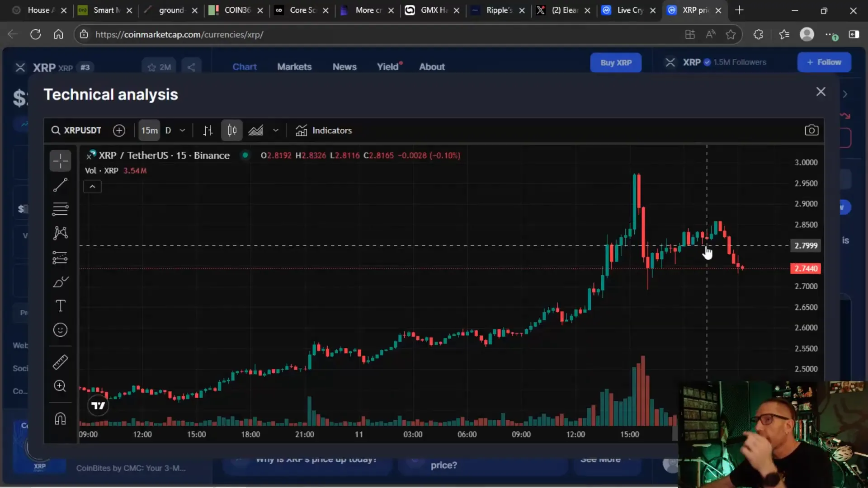Click the address bar URL
Image resolution: width=868 pixels, height=488 pixels.
click(179, 34)
